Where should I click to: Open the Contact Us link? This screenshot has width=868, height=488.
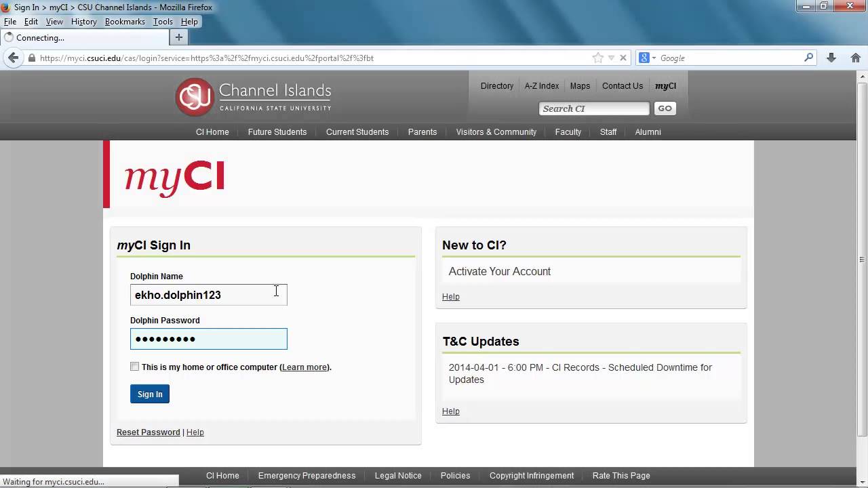pos(623,86)
